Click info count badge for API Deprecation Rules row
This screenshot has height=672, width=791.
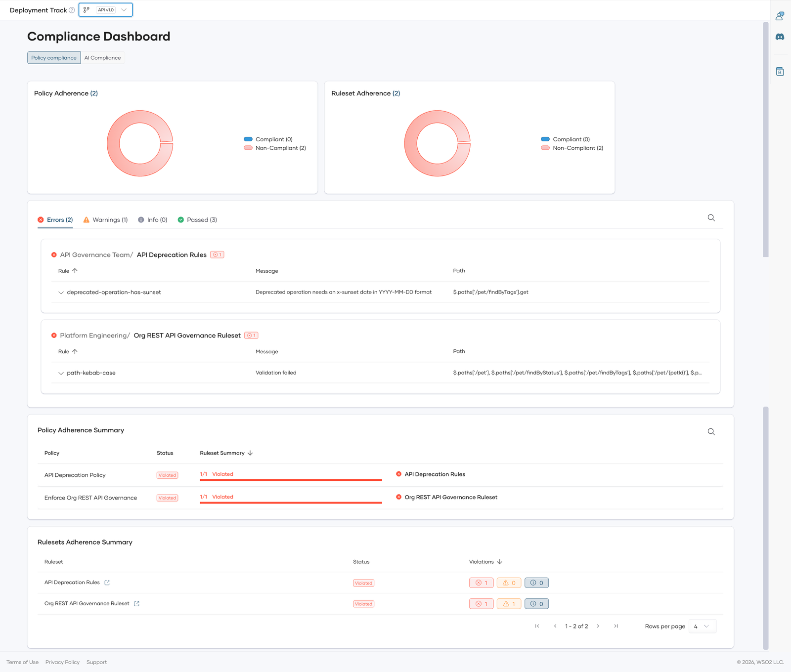point(536,583)
